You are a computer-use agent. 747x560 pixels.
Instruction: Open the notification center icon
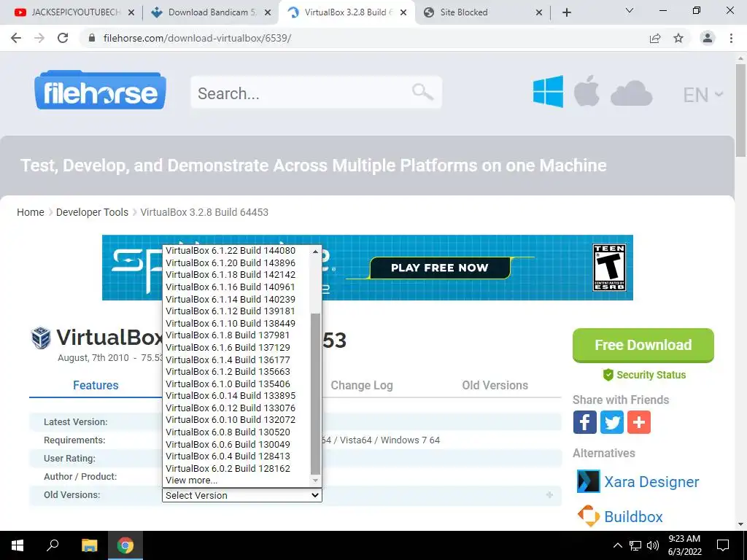coord(723,545)
